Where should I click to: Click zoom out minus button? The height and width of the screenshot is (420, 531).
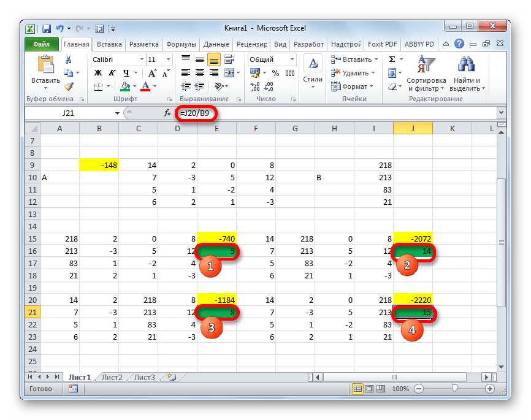point(419,389)
